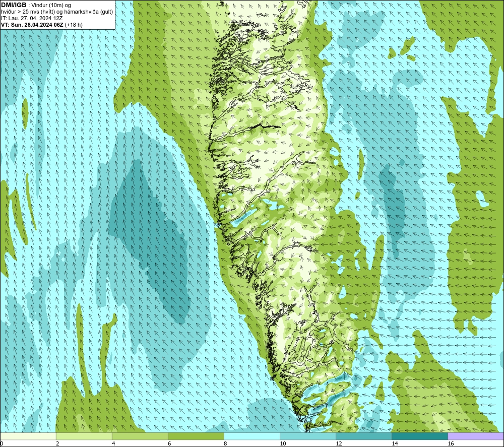Screen dimensions: 504x447
Task: Pick the 4–6 m/s green legend color
Action: pos(140,436)
